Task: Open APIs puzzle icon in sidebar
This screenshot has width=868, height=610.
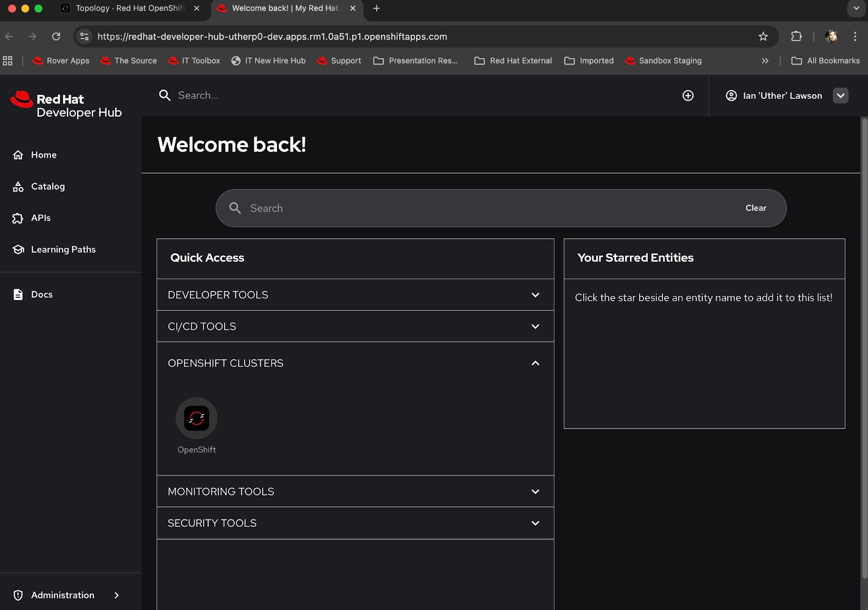Action: point(18,218)
